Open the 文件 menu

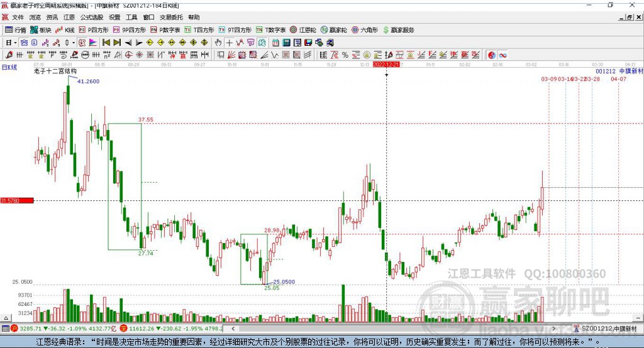[x=18, y=17]
